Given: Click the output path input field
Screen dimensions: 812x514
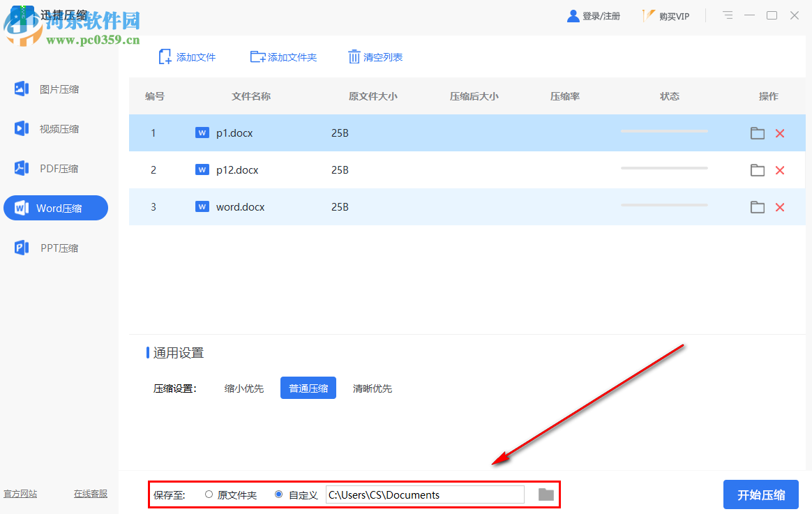Looking at the screenshot, I should 424,494.
